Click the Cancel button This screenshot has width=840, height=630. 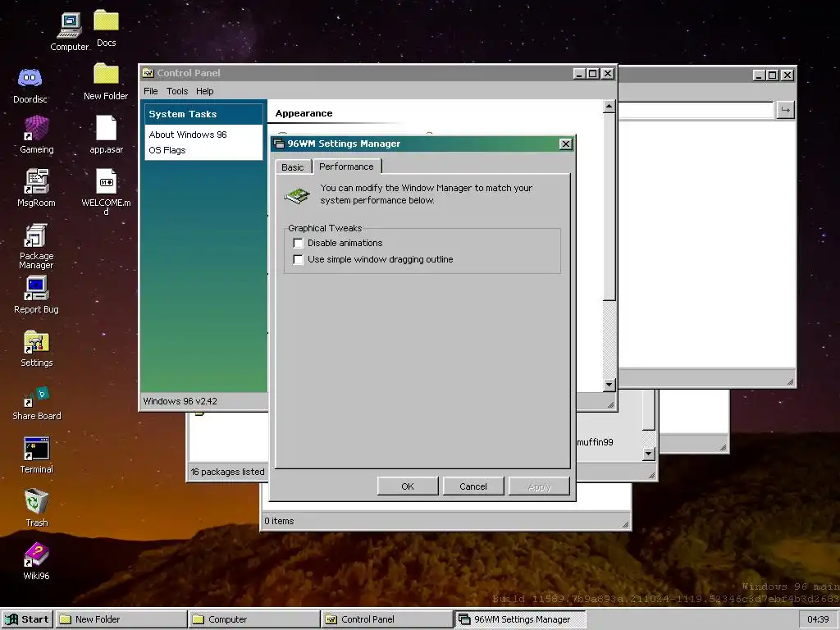pyautogui.click(x=473, y=486)
